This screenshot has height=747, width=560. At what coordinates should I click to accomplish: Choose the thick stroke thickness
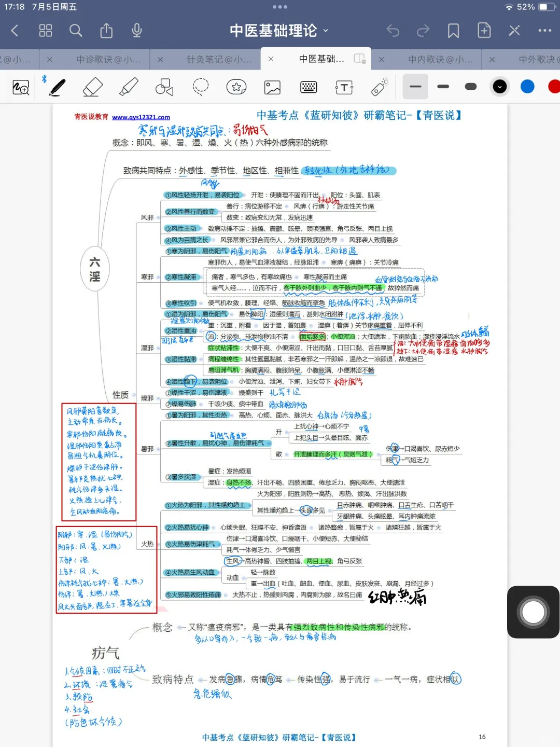(471, 87)
